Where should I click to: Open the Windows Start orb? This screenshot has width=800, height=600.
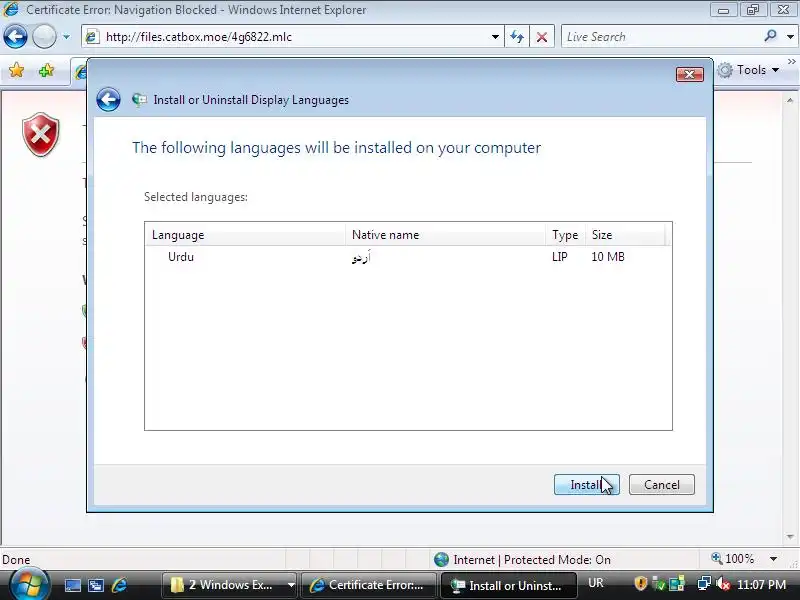tap(29, 584)
